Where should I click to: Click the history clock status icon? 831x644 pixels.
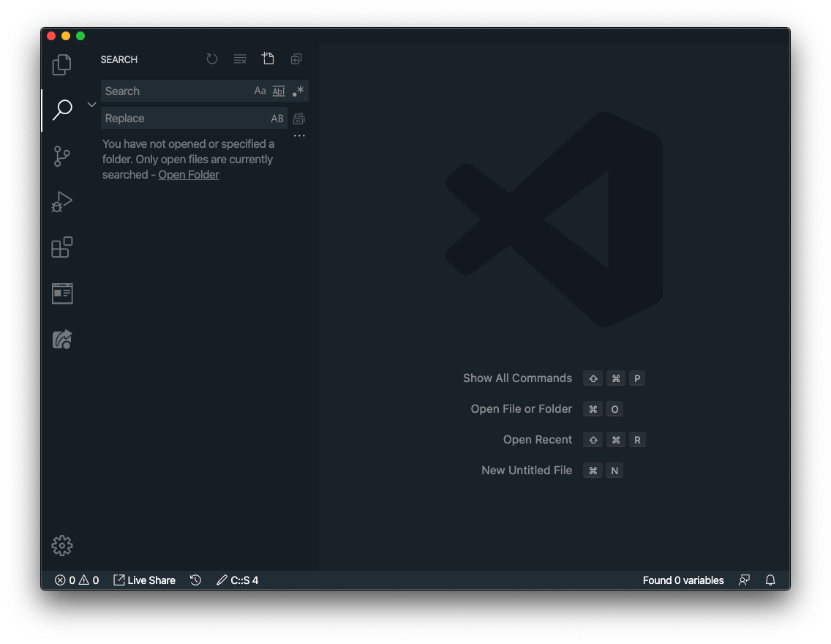tap(195, 580)
